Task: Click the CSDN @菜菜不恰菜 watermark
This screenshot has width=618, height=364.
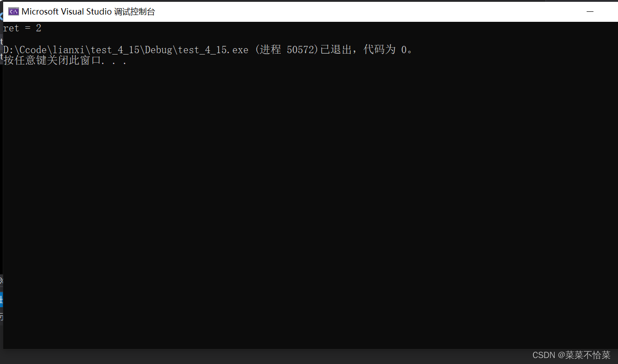Action: click(571, 355)
